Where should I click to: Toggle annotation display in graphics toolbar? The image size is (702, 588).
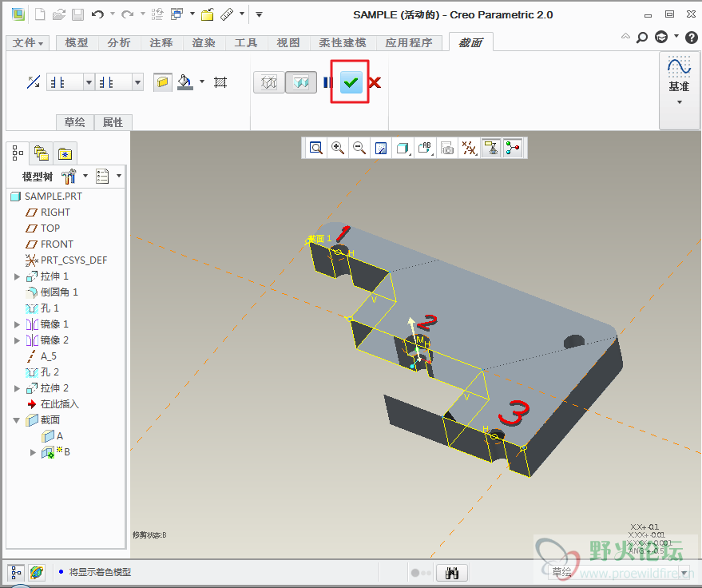[x=491, y=148]
